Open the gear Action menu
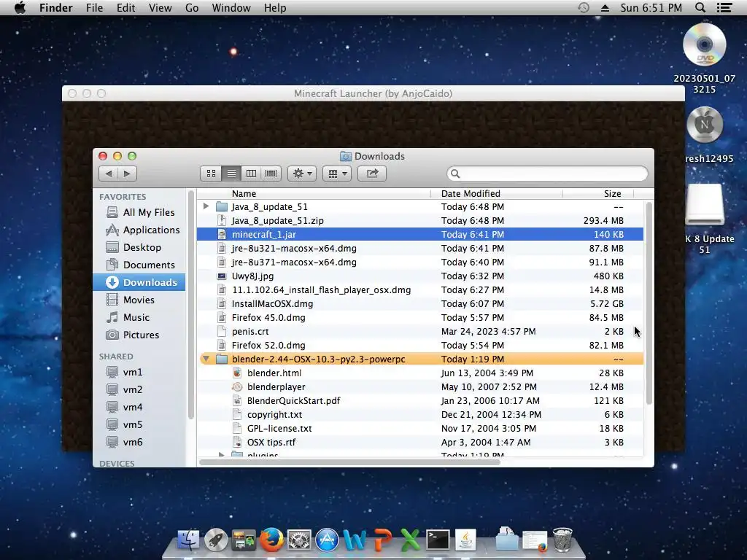747x560 pixels. tap(302, 174)
